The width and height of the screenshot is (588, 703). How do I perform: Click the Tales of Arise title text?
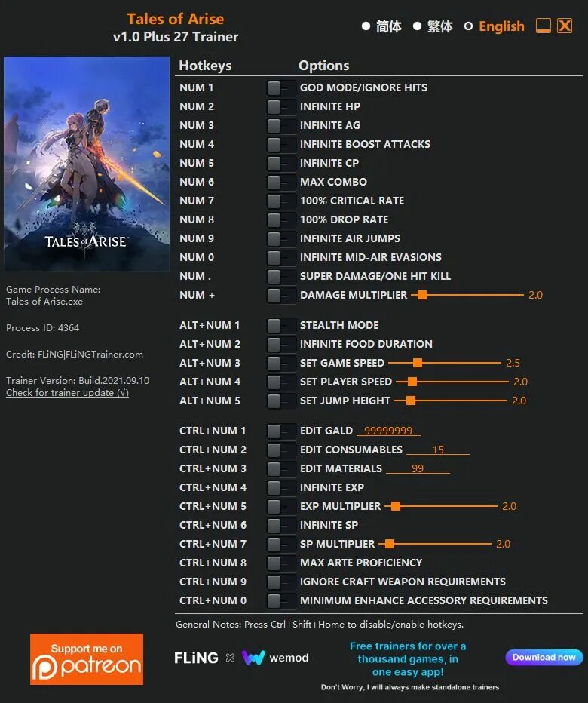[x=175, y=19]
